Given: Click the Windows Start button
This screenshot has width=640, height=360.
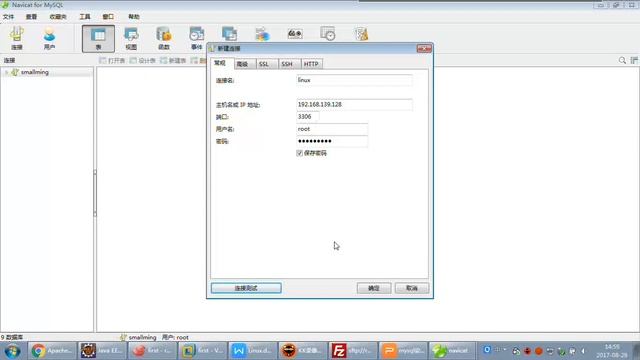Looking at the screenshot, I should (x=13, y=351).
